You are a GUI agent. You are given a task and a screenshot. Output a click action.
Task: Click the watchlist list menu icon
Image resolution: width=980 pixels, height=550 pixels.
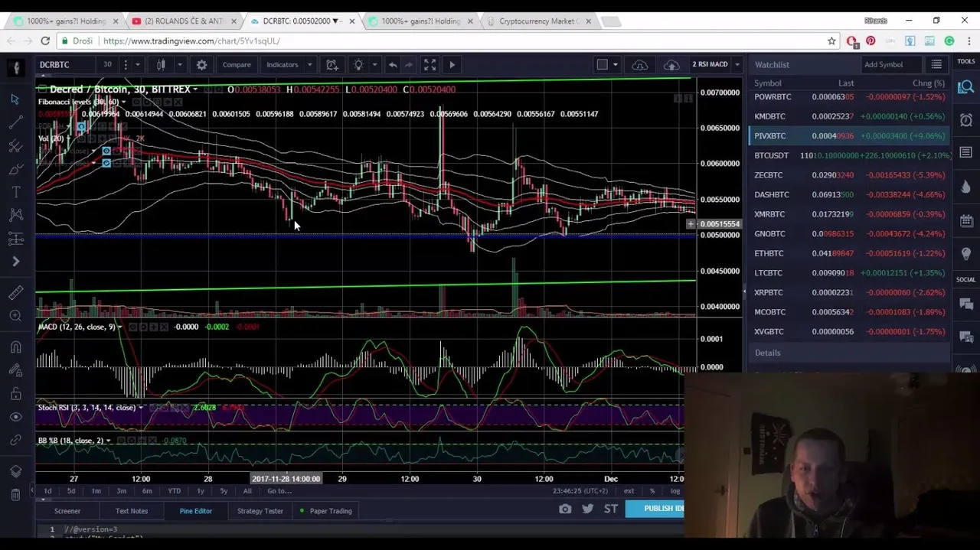(x=936, y=65)
